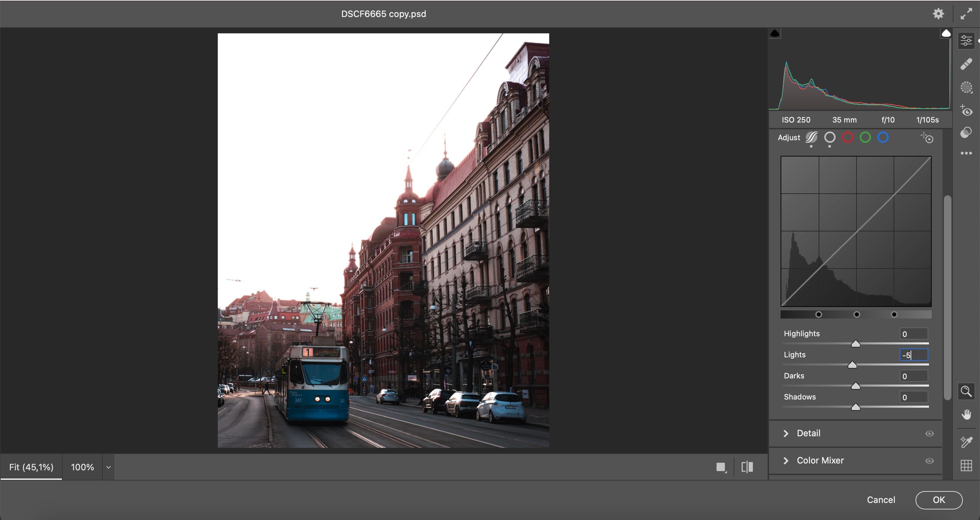Toggle the grid overlay icon at bottom right
Screen dimensions: 980x520
pos(967,464)
